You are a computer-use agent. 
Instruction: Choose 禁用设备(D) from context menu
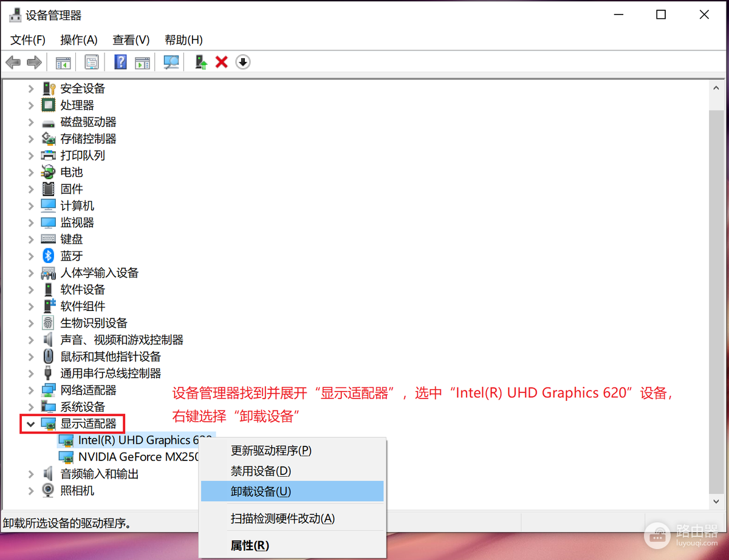(292, 471)
